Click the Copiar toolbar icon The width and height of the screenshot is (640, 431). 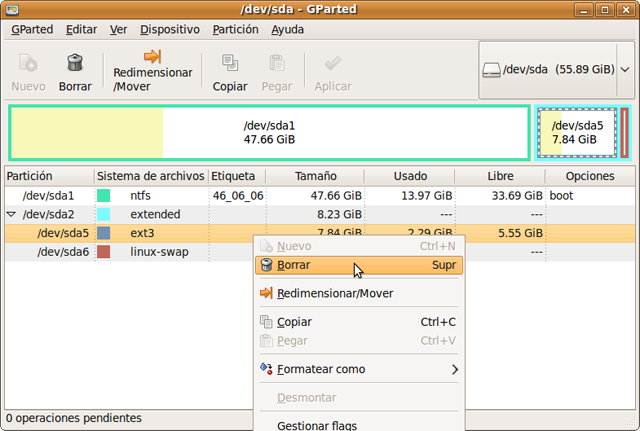click(230, 64)
